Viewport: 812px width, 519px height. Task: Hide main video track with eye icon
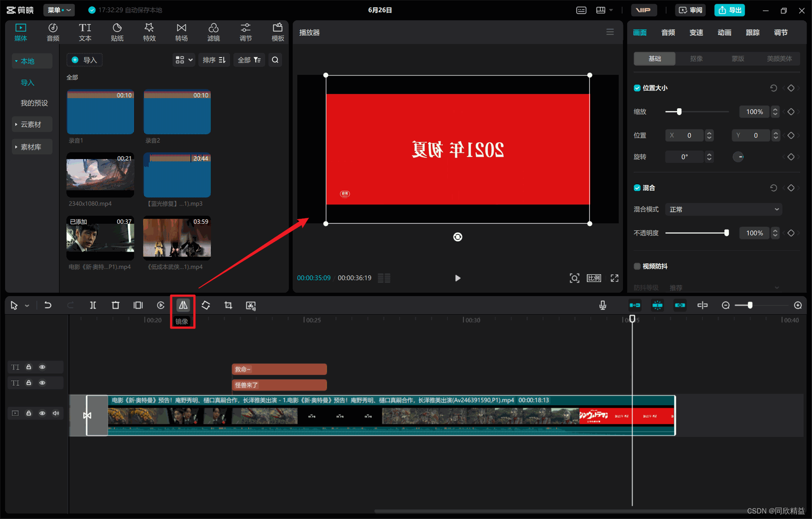42,413
